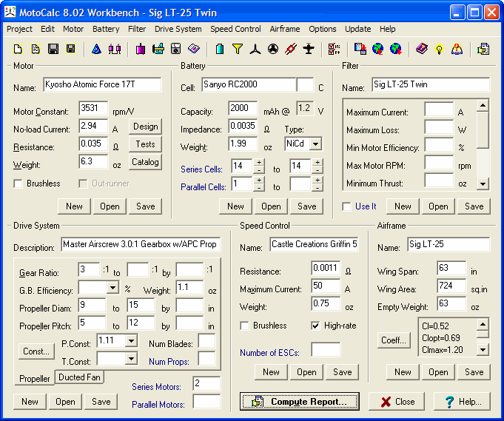Open the Speed Control menu

click(x=235, y=29)
